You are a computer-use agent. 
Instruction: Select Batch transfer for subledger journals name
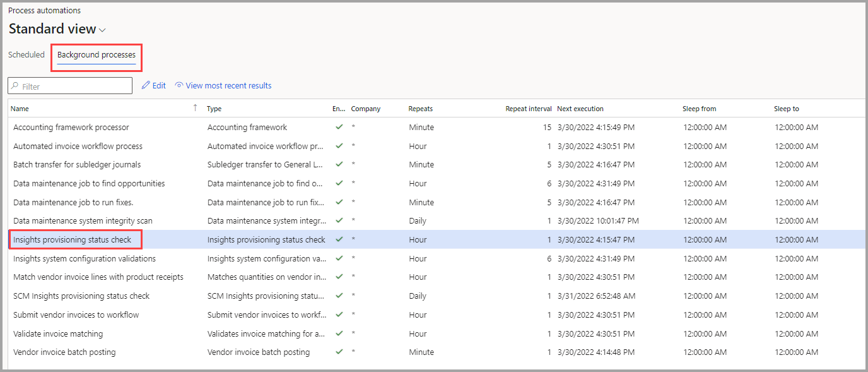tap(77, 164)
